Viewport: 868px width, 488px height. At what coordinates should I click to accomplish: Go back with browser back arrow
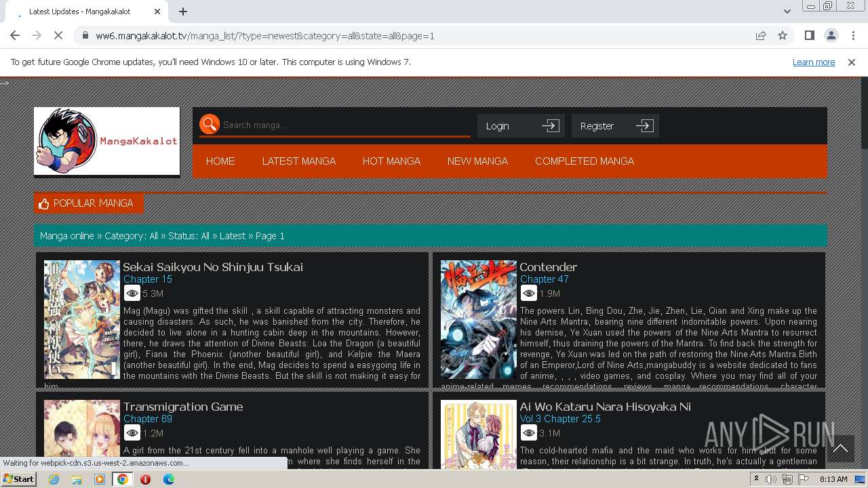pyautogui.click(x=15, y=35)
